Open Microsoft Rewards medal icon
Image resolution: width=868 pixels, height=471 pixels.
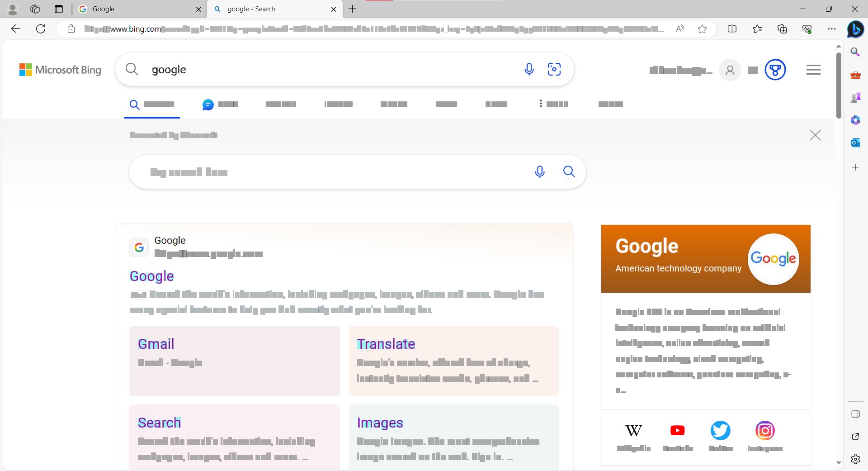pos(775,70)
